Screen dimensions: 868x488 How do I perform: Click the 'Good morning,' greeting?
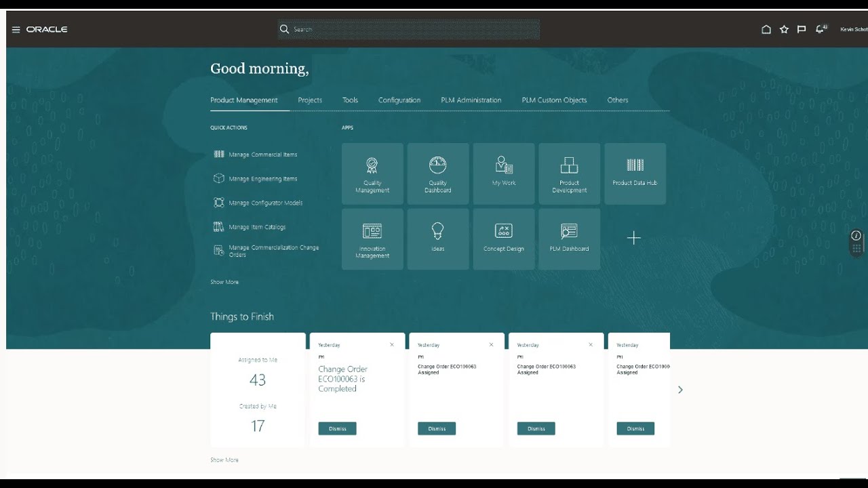(260, 68)
